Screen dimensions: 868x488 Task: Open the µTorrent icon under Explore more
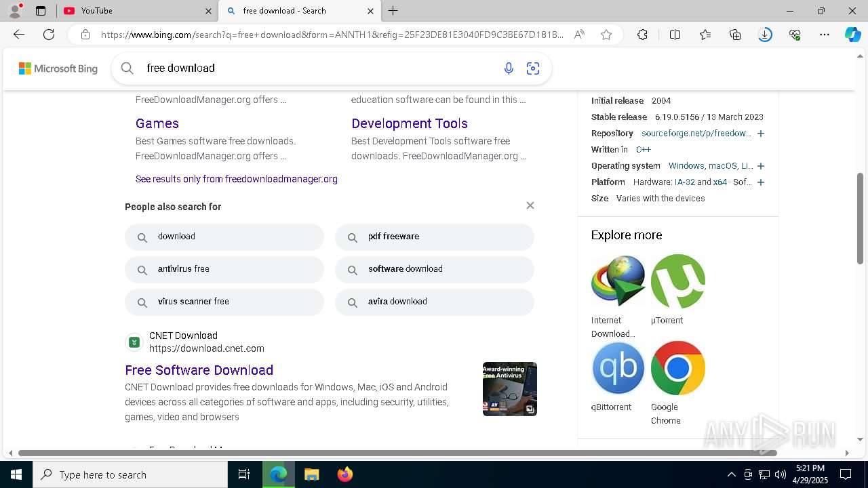point(678,281)
